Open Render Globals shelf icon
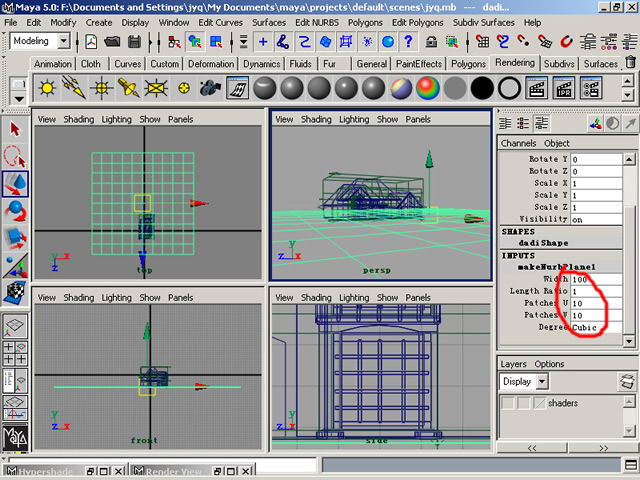This screenshot has height=480, width=640. click(591, 88)
